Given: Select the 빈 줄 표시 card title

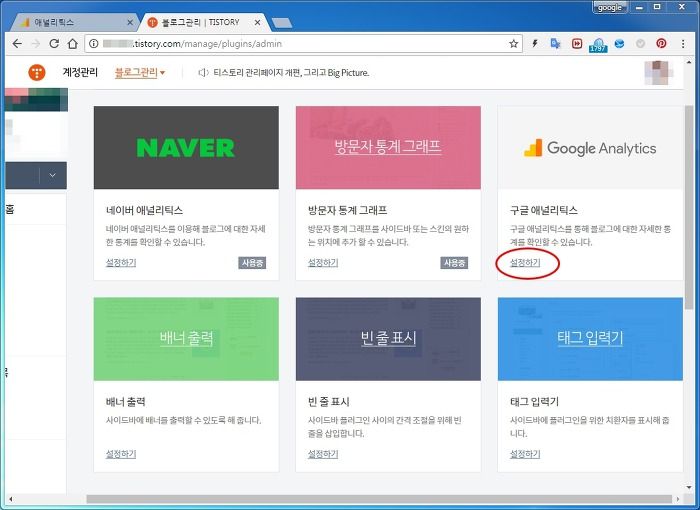Looking at the screenshot, I should pos(329,401).
